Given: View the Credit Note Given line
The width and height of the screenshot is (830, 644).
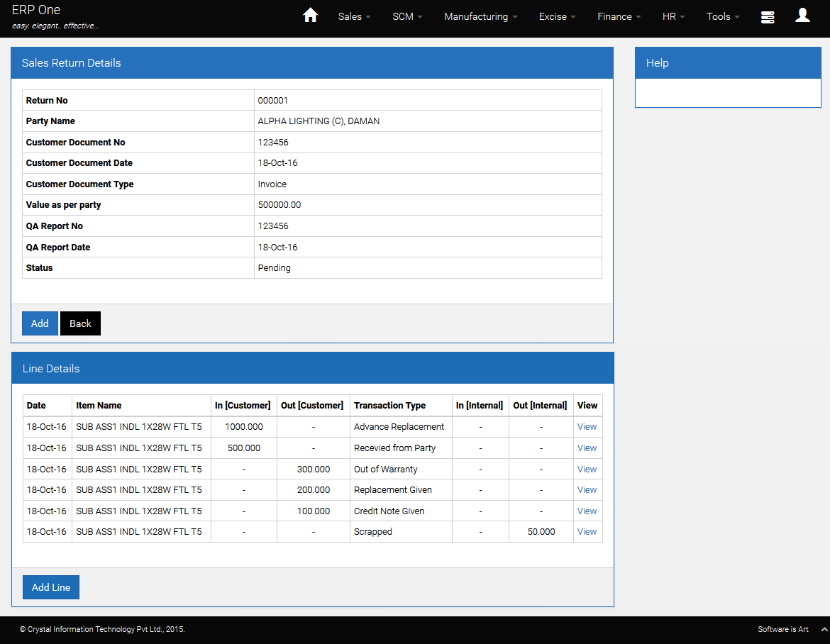Looking at the screenshot, I should tap(587, 511).
